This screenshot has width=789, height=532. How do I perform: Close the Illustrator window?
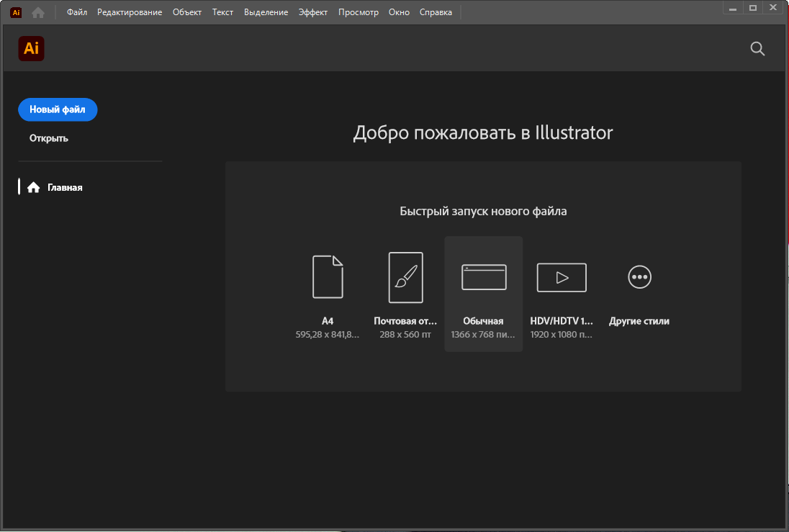click(x=773, y=7)
